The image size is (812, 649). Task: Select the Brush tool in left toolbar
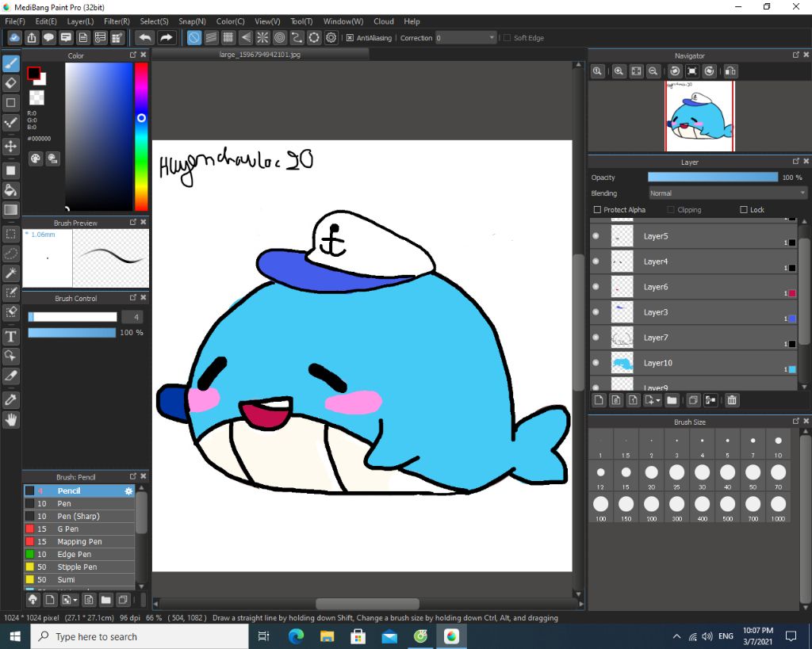point(10,63)
